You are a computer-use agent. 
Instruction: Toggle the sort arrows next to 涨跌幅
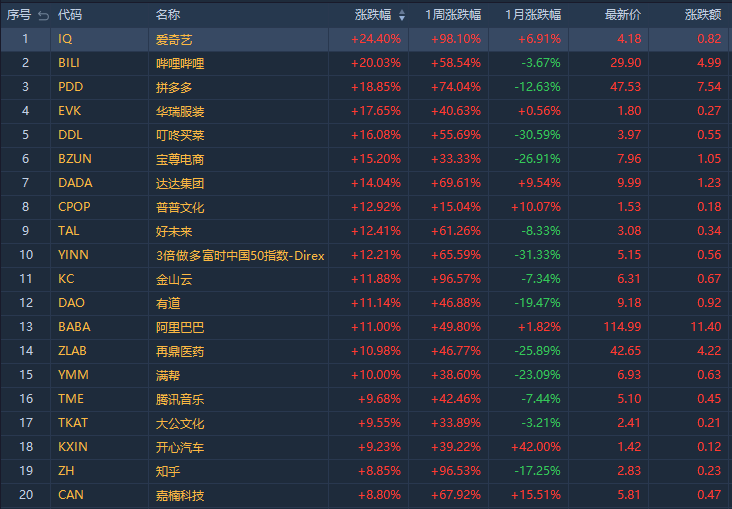click(402, 15)
